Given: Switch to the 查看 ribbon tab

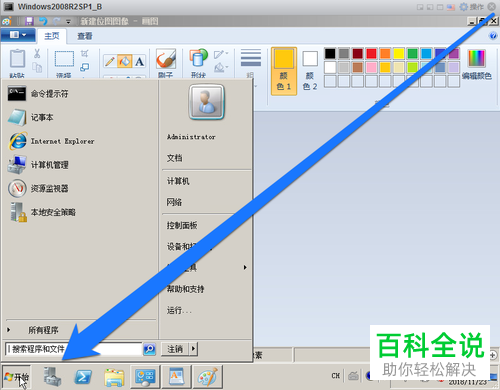Looking at the screenshot, I should click(x=85, y=36).
